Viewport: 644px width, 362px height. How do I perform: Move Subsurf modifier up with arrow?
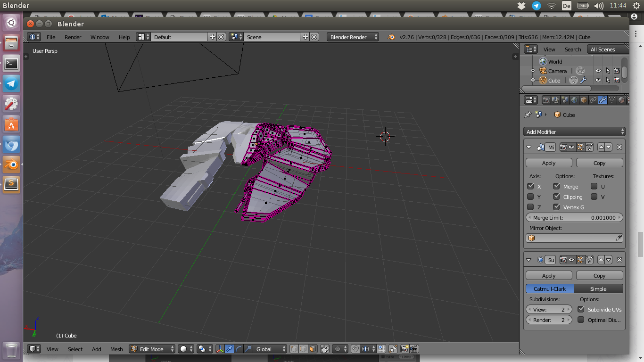pyautogui.click(x=601, y=260)
